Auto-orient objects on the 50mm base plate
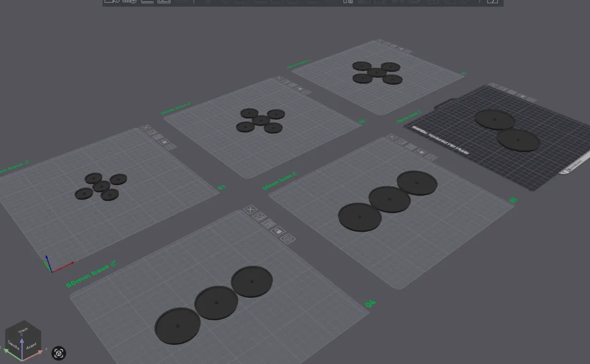This screenshot has width=590, height=364. point(259,216)
